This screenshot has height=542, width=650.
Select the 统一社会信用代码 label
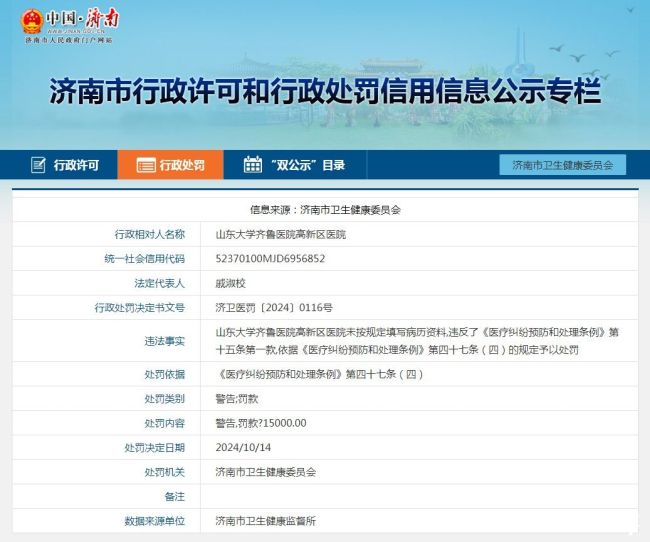[144, 259]
